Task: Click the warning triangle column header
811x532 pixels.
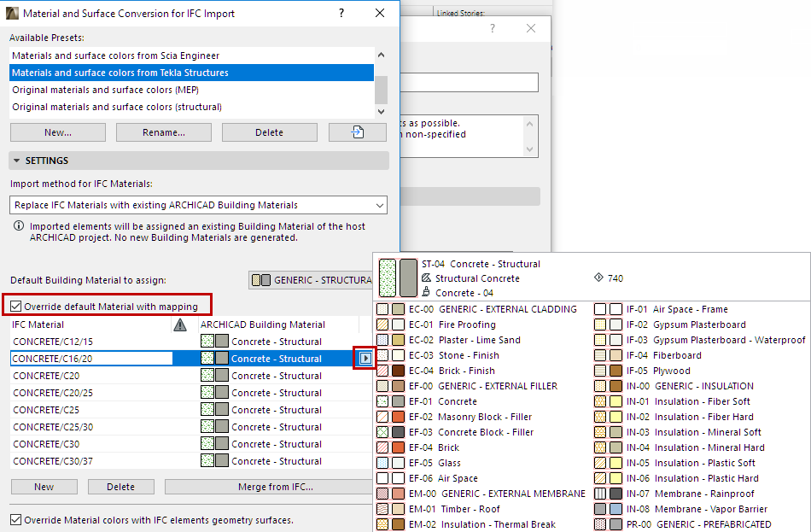Action: (x=180, y=324)
